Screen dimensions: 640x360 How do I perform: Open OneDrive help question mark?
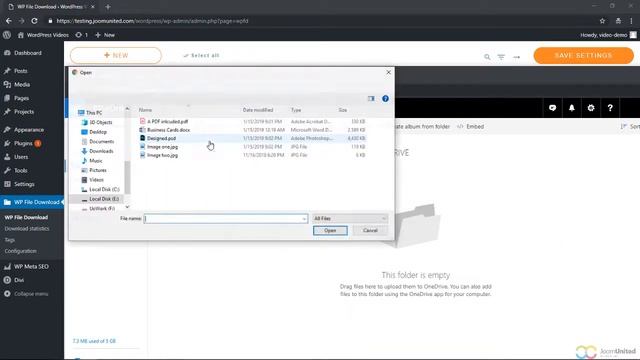[x=610, y=108]
